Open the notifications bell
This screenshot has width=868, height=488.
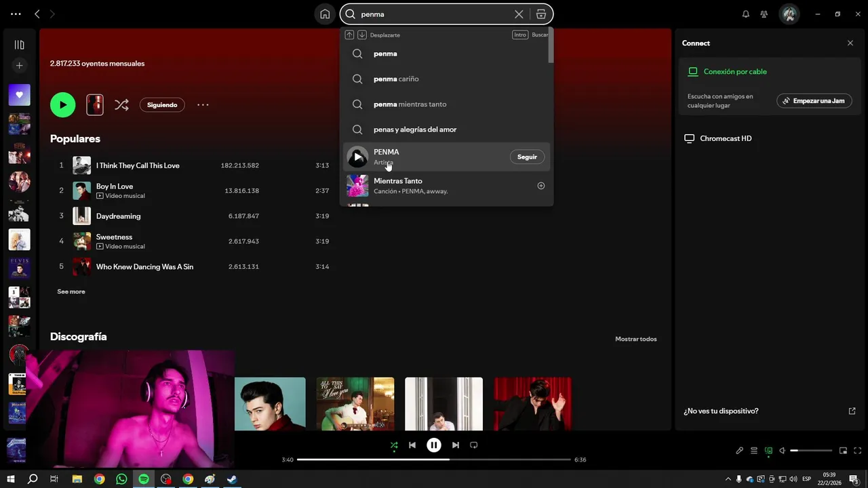746,14
